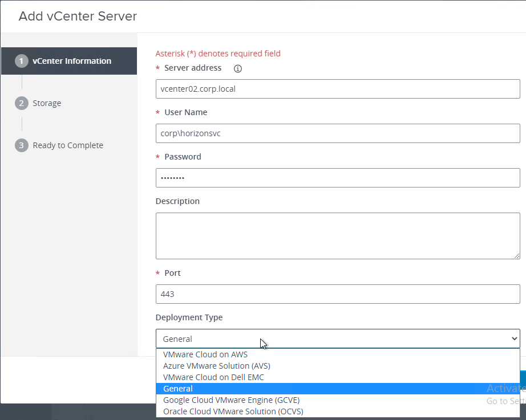The width and height of the screenshot is (526, 420).
Task: Choose VMware Cloud on AWS option
Action: pos(338,354)
